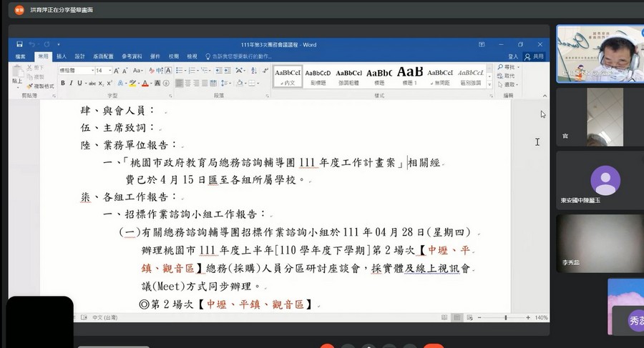The width and height of the screenshot is (644, 348).
Task: Select the 東安國中陳麗玉 participant tile
Action: (600, 181)
